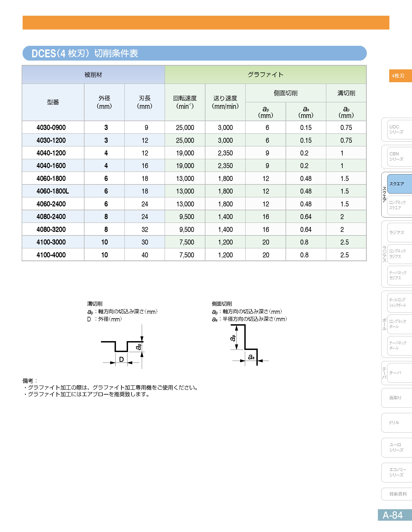Click 0.75 in the 4030-1200 row
Image resolution: width=412 pixels, height=532 pixels.
click(346, 140)
